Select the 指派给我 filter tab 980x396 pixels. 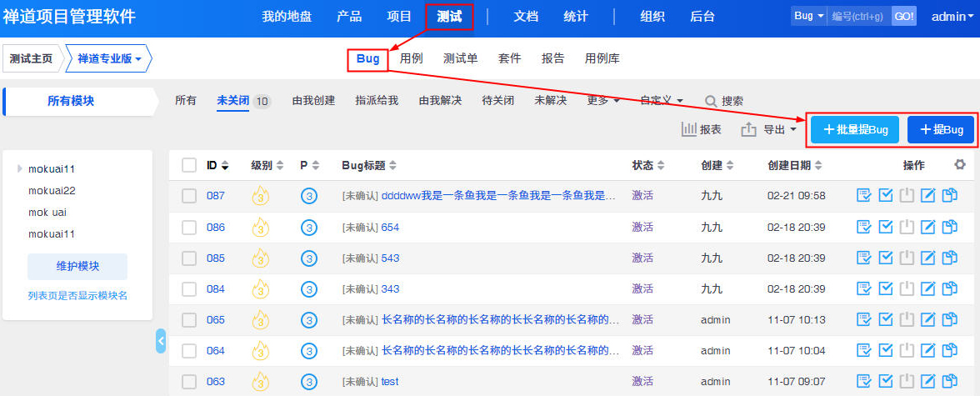pos(377,100)
